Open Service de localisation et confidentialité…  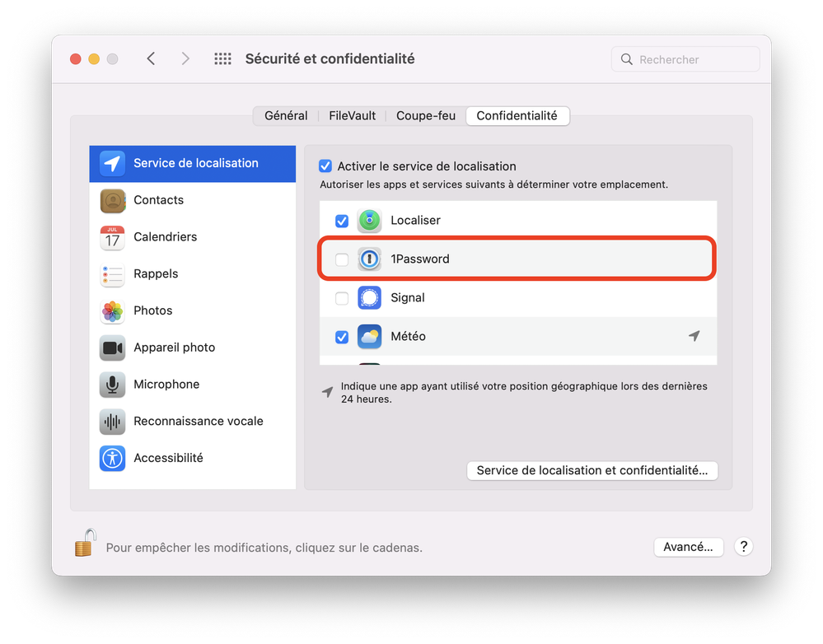[592, 470]
